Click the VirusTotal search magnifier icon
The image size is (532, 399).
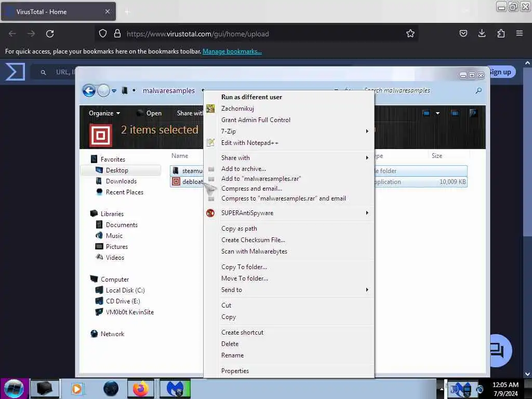click(44, 72)
